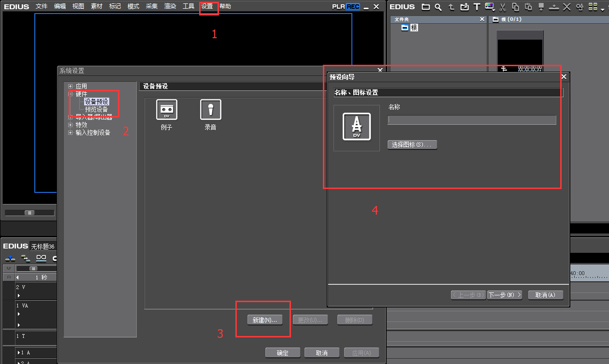Click 下一步(N) > in preset wizard

505,295
